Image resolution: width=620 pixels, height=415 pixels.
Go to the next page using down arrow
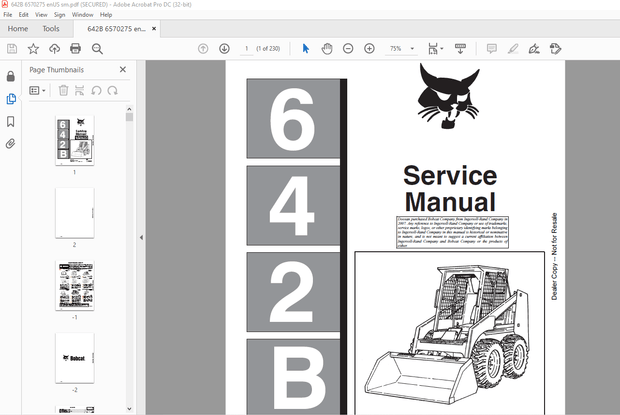tap(224, 48)
